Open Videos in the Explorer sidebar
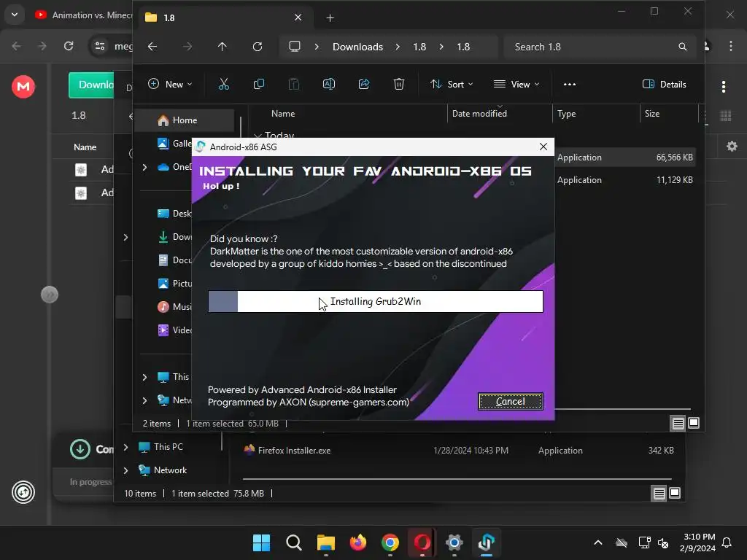This screenshot has height=560, width=747. [174, 330]
